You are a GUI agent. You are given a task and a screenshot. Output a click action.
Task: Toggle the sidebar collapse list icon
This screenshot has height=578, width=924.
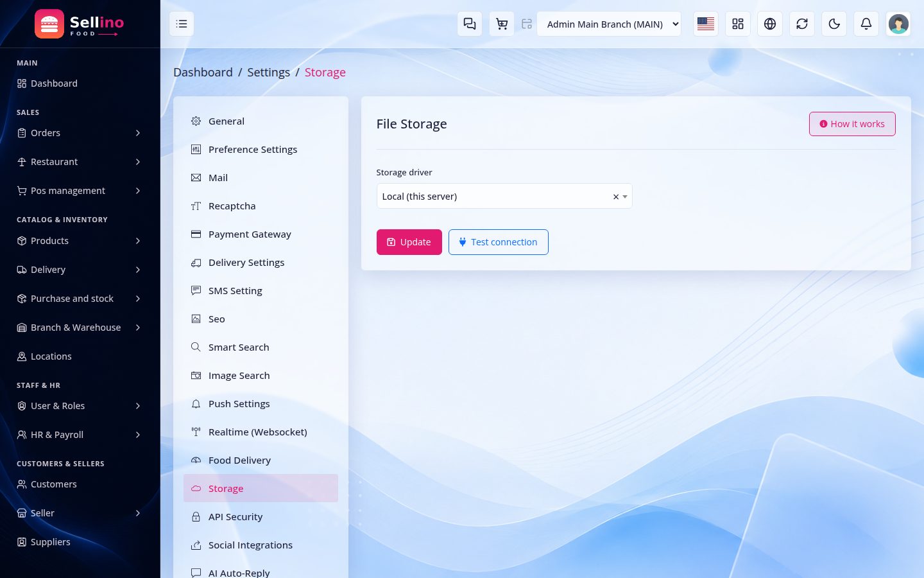182,24
